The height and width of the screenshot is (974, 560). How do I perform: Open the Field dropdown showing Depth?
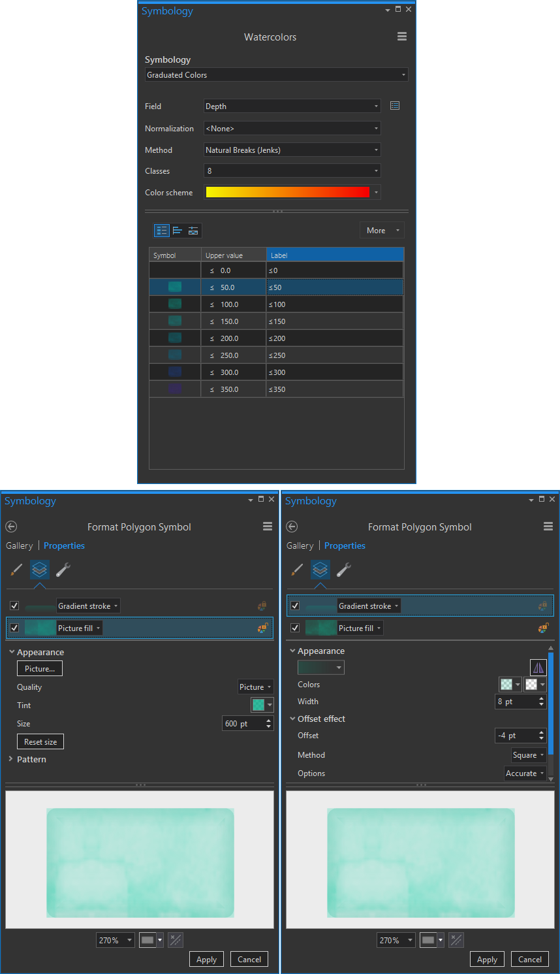[x=292, y=106]
